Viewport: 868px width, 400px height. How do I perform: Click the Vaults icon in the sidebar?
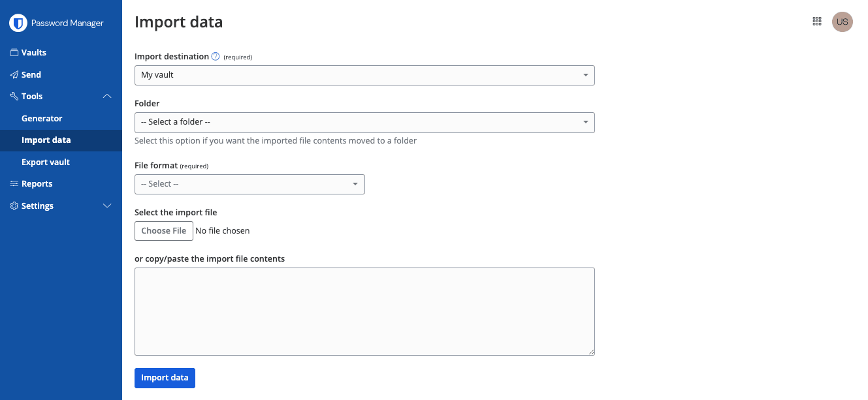pos(14,52)
